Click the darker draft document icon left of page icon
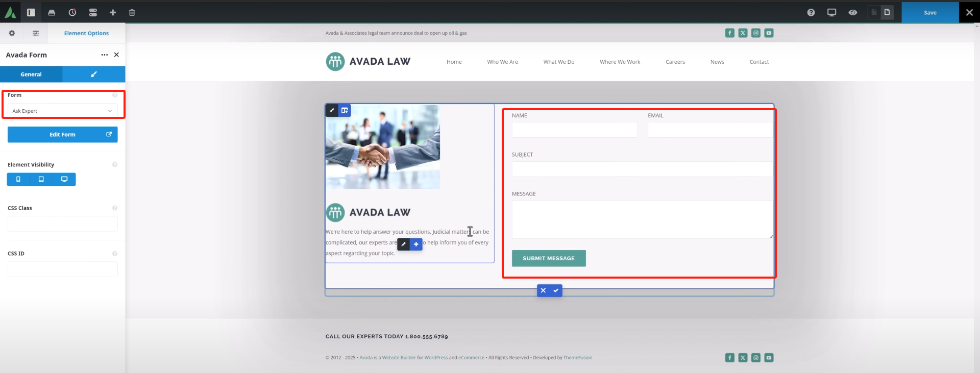This screenshot has height=373, width=980. point(874,12)
